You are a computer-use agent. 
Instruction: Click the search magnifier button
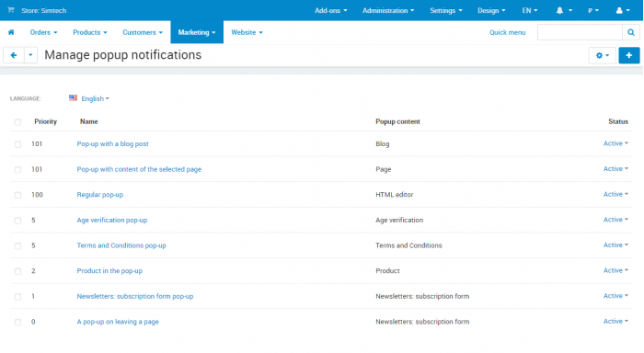(x=631, y=32)
